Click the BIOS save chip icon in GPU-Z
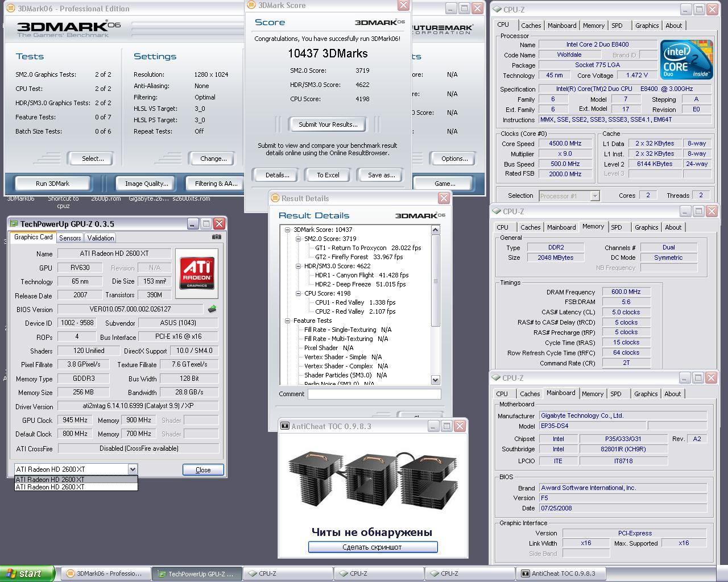Image resolution: width=728 pixels, height=582 pixels. (x=212, y=309)
